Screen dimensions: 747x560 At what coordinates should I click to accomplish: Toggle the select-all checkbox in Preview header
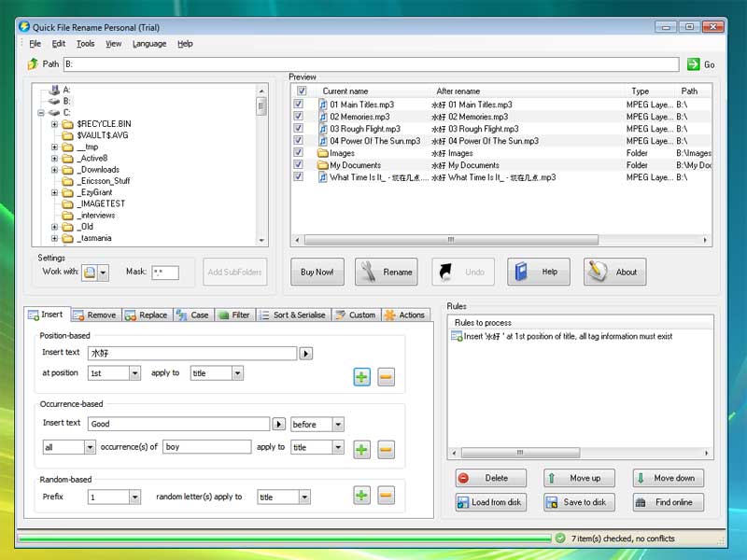click(302, 91)
